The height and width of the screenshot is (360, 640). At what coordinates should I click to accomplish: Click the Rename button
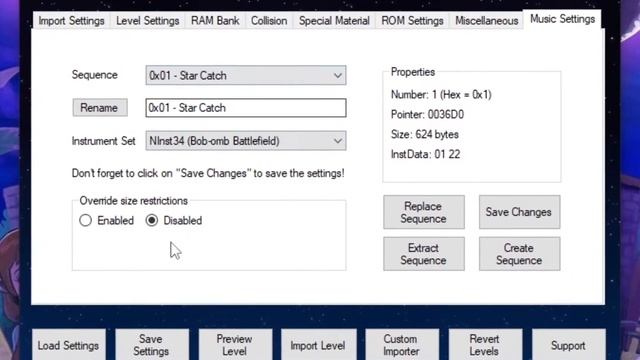pos(100,108)
